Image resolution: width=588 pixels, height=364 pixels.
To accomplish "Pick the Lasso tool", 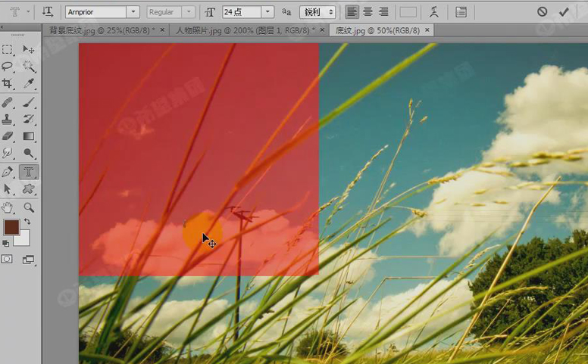I will click(x=8, y=67).
